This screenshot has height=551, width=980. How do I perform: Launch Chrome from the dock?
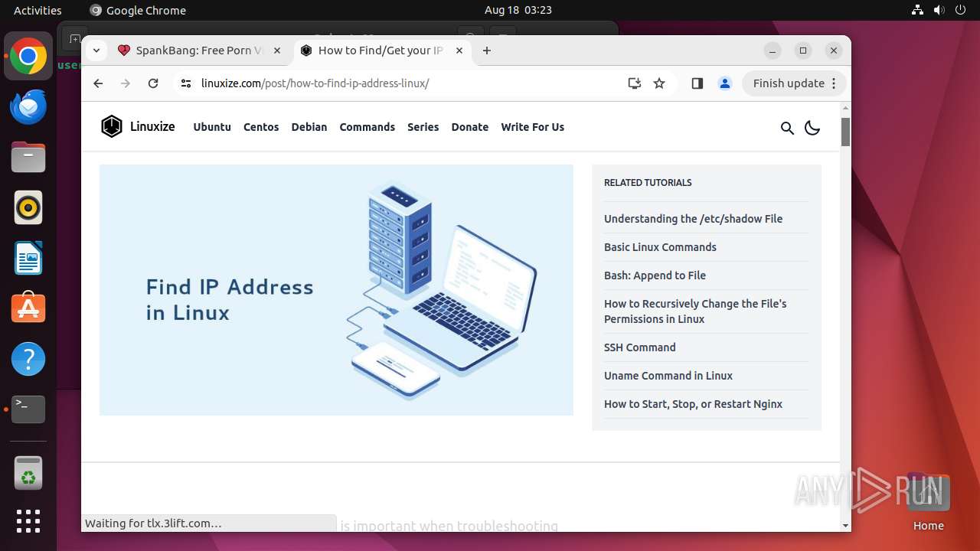coord(28,57)
